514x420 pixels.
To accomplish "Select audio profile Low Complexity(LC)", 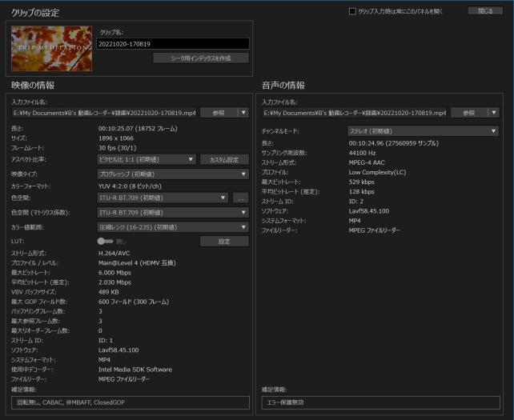I will coord(377,172).
